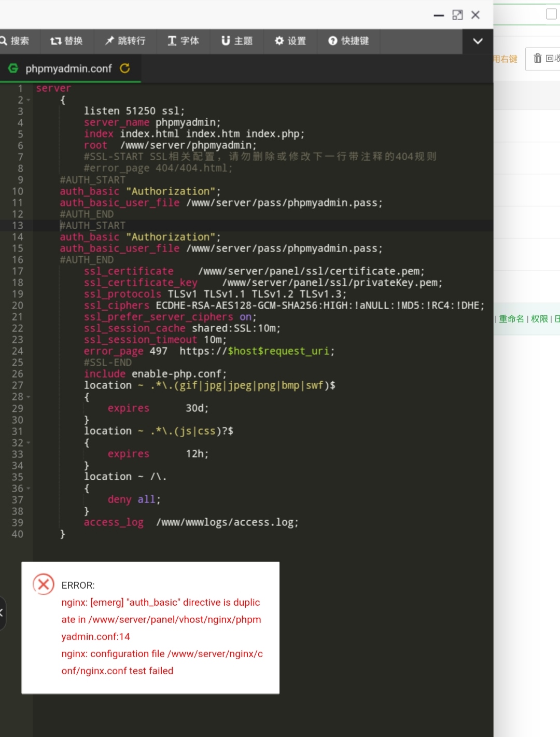
Task: Click line 14 auth_basic "Authorization"
Action: (140, 237)
